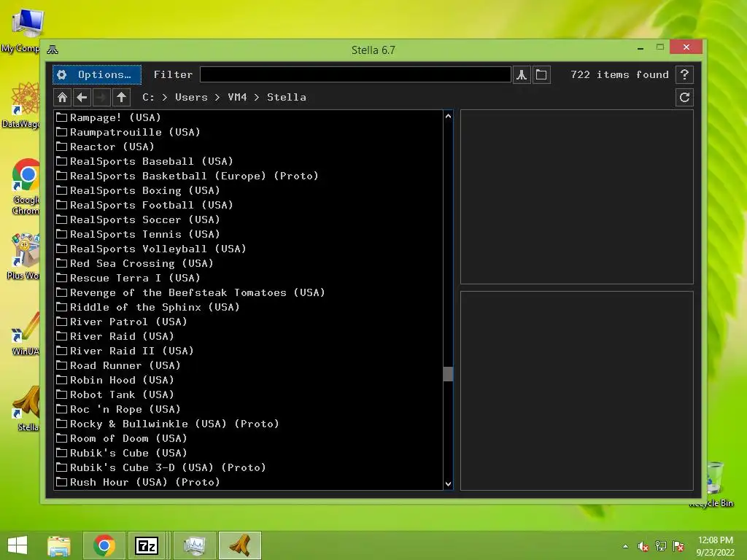Select River Patrol (USA) entry
Viewport: 747px width, 560px height.
(x=249, y=322)
